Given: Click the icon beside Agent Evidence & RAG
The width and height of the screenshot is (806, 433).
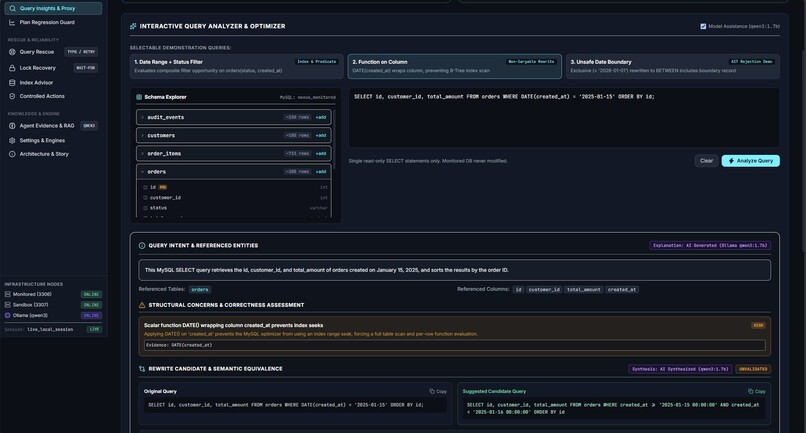Looking at the screenshot, I should click(x=12, y=125).
